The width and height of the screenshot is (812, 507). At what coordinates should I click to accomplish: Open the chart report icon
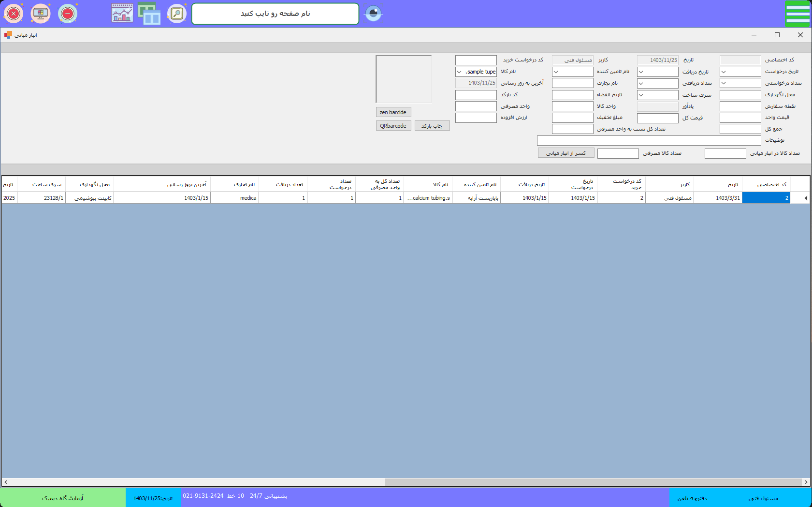click(x=122, y=14)
